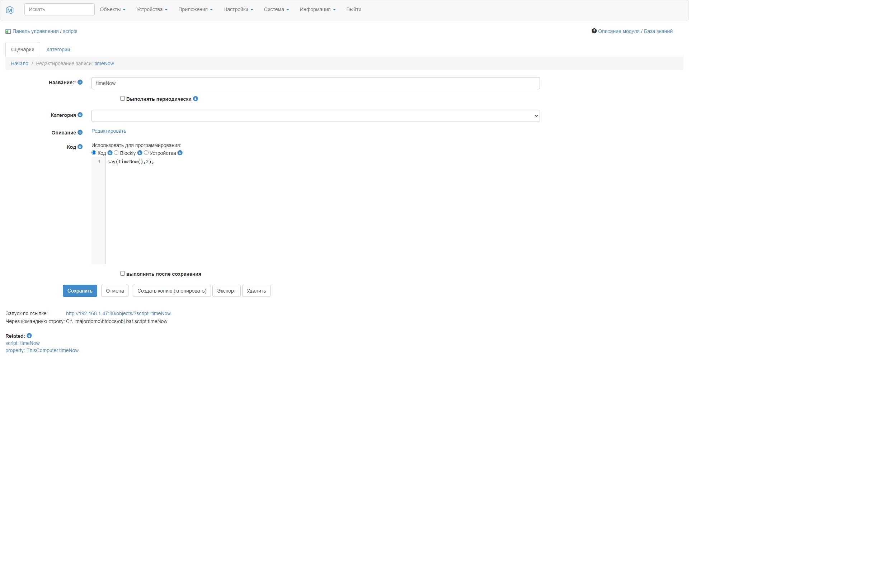Image resolution: width=884 pixels, height=588 pixels.
Task: Click info icon next to Описание label
Action: click(x=80, y=132)
